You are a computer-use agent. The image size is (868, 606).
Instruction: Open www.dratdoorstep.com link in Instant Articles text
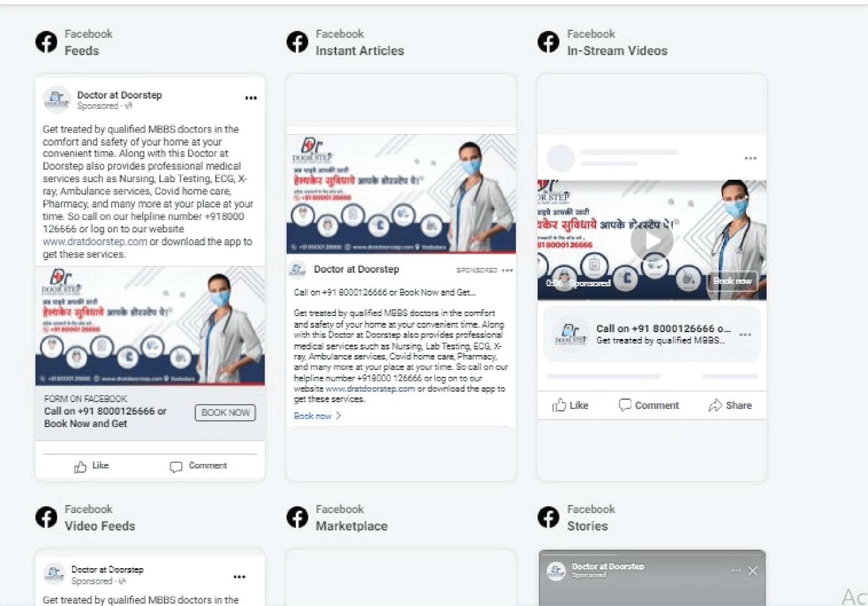(370, 389)
